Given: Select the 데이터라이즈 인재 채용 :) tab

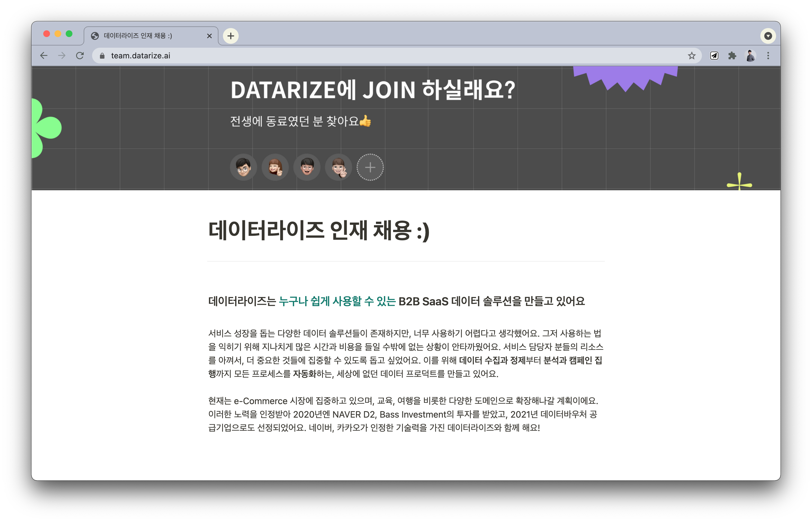Looking at the screenshot, I should click(x=151, y=36).
